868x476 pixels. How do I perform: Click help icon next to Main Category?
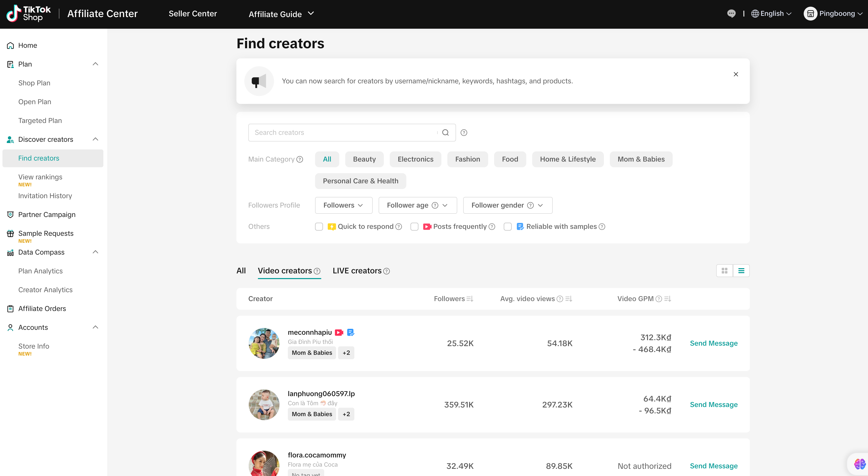pos(299,160)
